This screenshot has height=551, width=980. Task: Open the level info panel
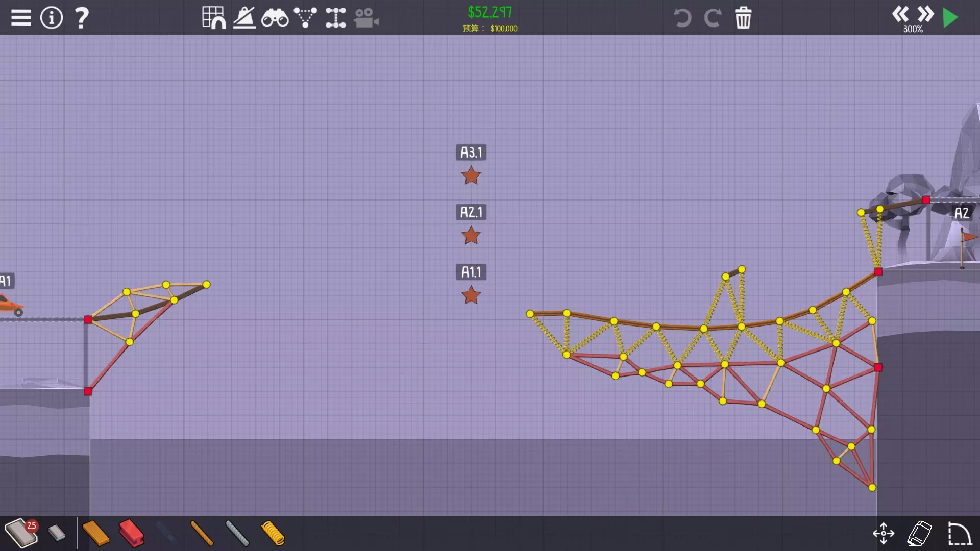tap(52, 18)
